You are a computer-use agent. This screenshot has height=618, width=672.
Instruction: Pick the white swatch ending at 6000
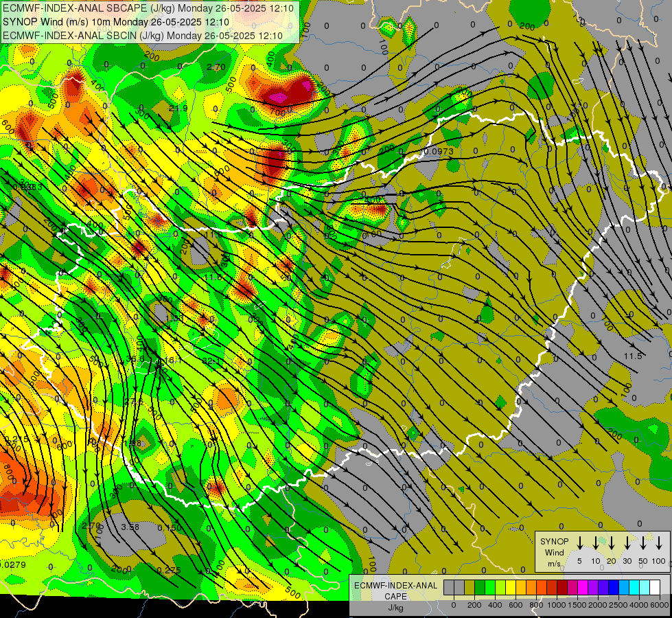(654, 588)
